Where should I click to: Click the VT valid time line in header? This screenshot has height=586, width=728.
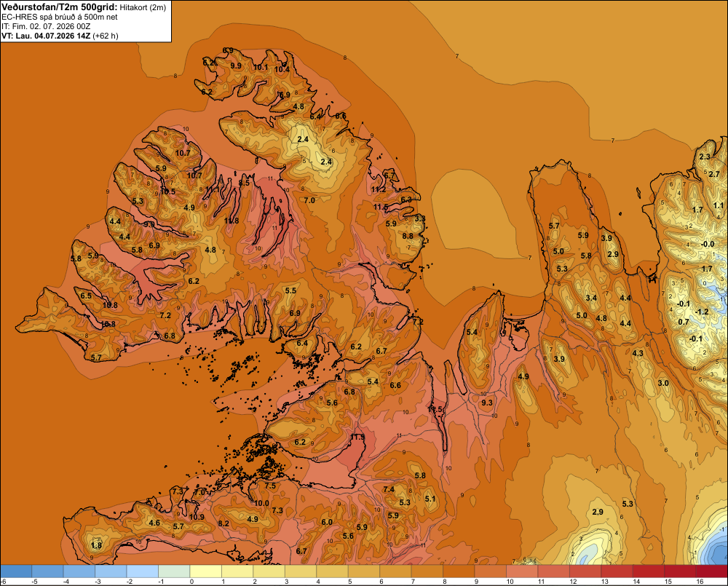pos(60,36)
